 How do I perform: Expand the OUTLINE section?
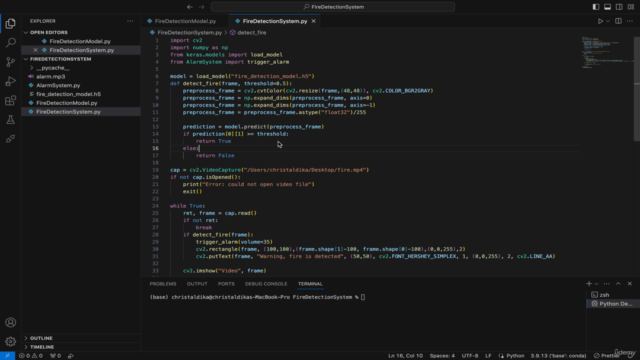coord(81,338)
